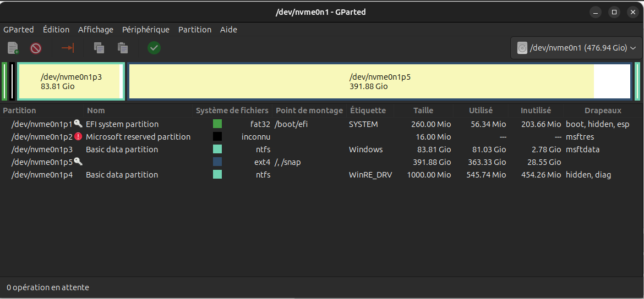Close the GParted window
The width and height of the screenshot is (644, 299).
632,12
